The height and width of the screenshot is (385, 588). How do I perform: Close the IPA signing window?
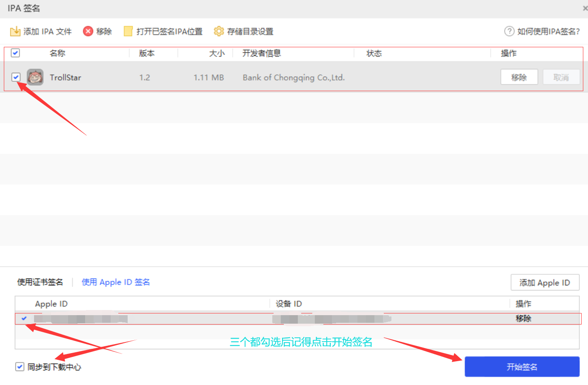[585, 8]
